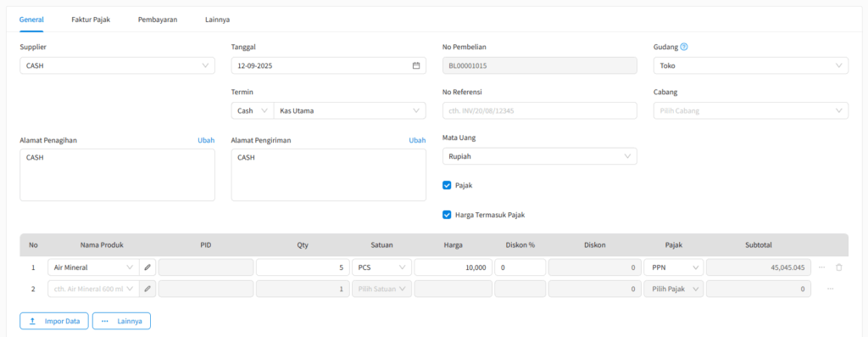
Task: Delete row 1 with the trash icon
Action: pos(838,267)
